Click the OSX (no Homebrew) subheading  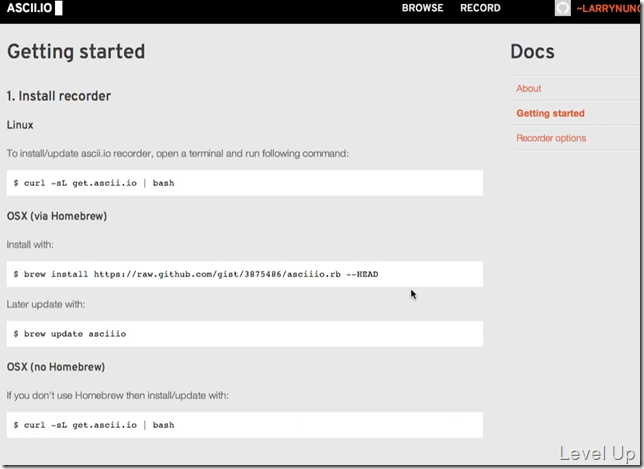click(56, 367)
